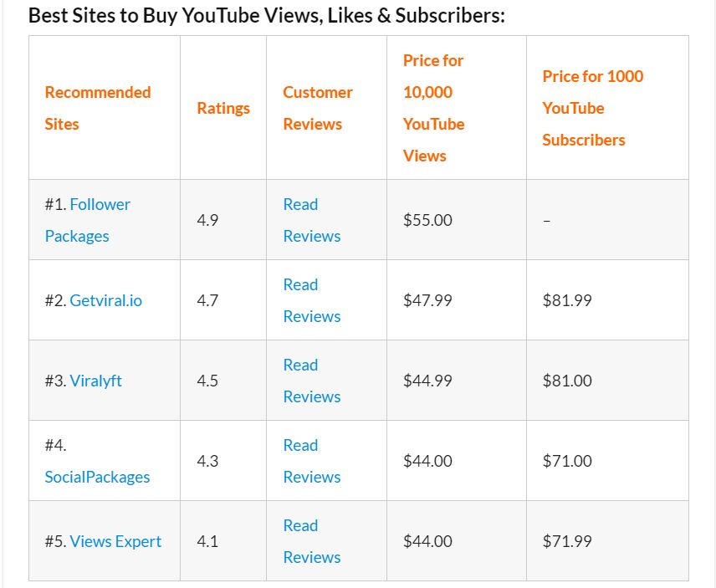The width and height of the screenshot is (716, 588).
Task: Open the Getviral.io site link
Action: [105, 300]
